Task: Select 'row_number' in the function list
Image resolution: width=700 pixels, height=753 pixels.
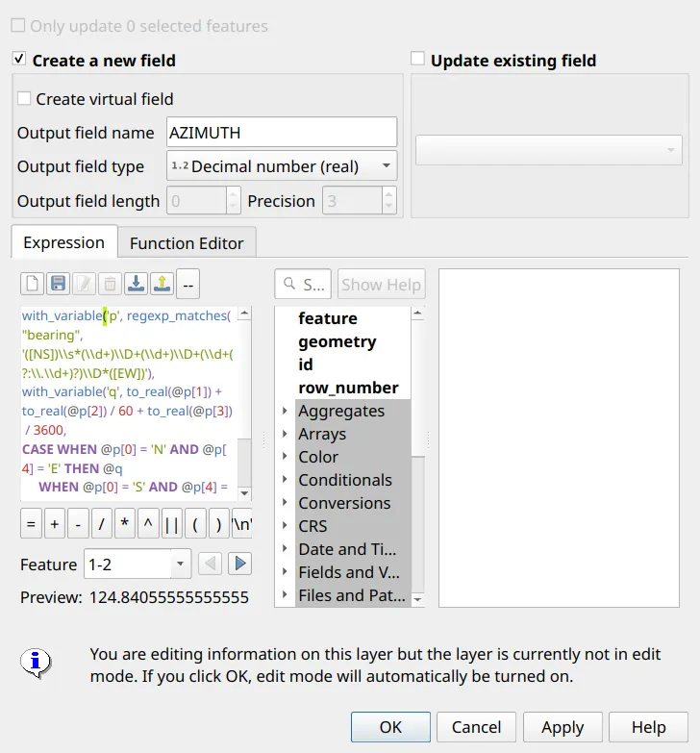Action: tap(348, 388)
